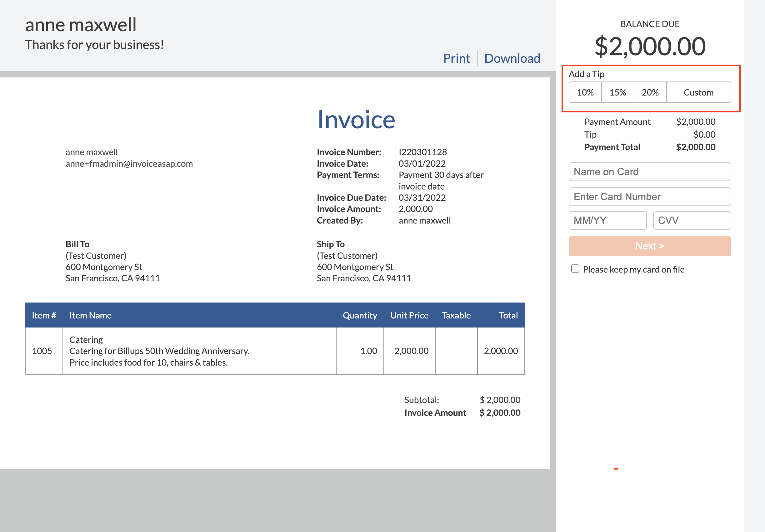Choose the Custom tip option
Screen dimensions: 765x532
(x=699, y=92)
